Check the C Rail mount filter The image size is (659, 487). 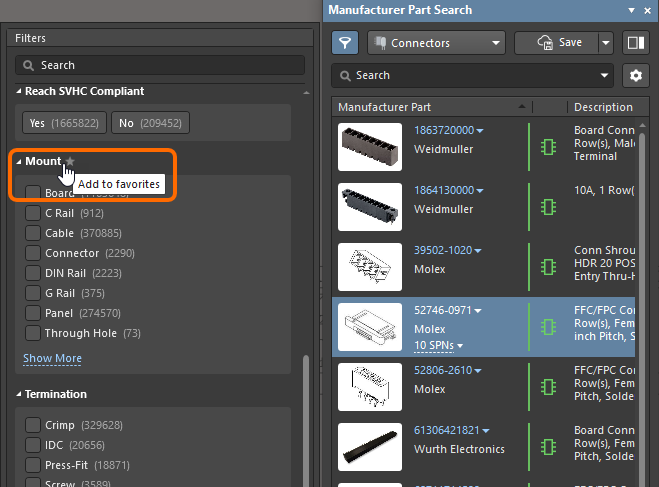click(x=33, y=213)
